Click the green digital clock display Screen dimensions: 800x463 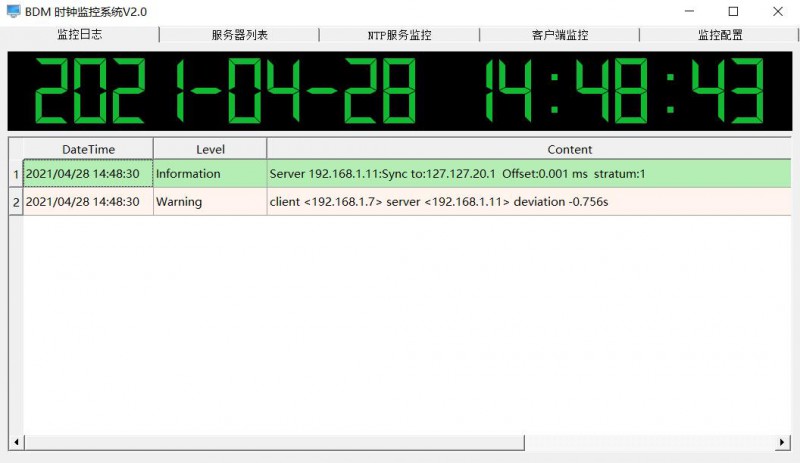coord(399,91)
